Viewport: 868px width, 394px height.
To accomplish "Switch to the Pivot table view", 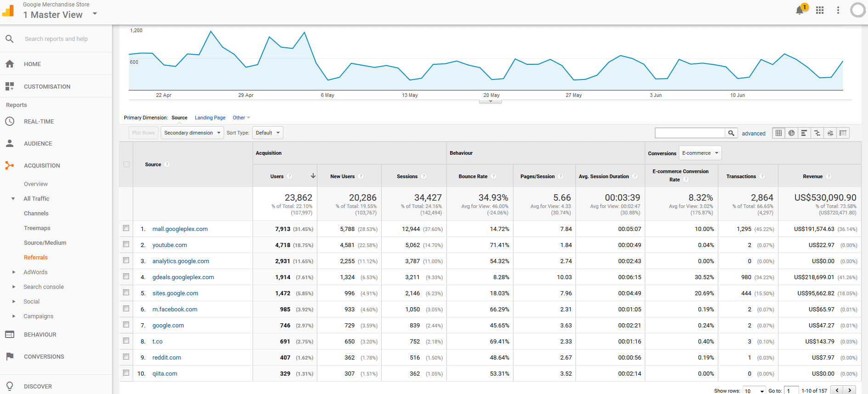I will click(x=843, y=133).
